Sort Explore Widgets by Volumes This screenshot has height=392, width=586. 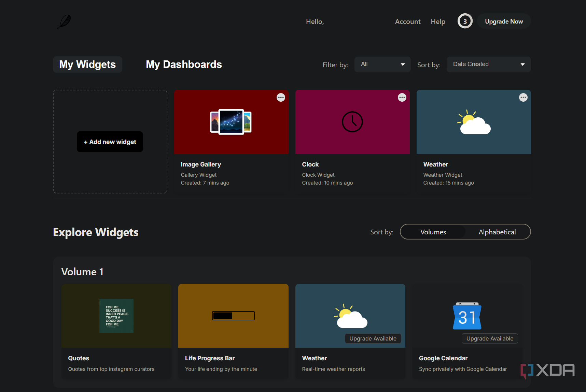(433, 232)
